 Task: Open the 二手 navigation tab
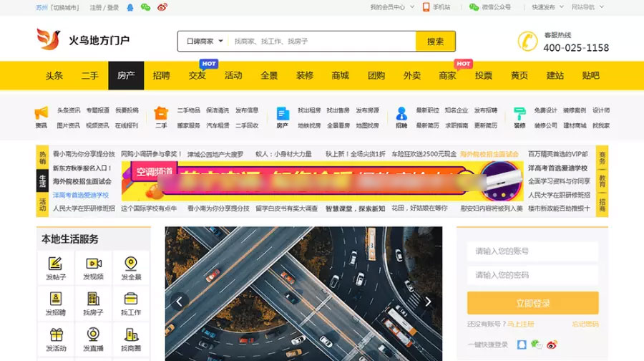point(89,76)
